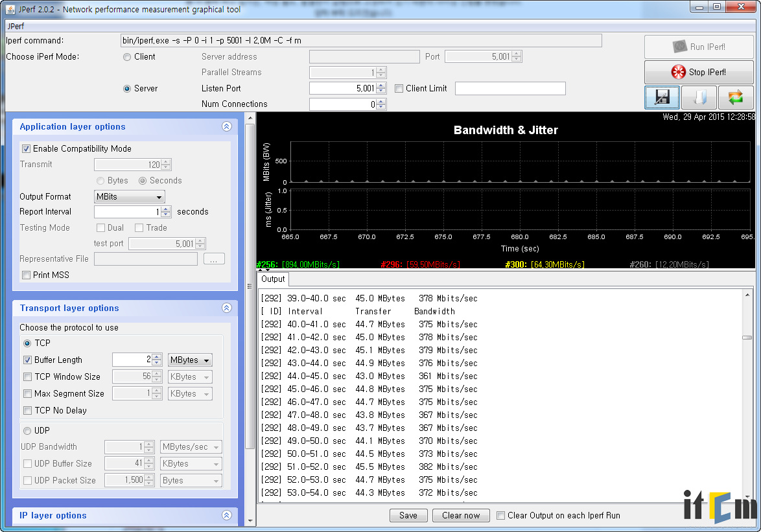
Task: Click the Buffer Length stepper arrows
Action: tap(156, 360)
